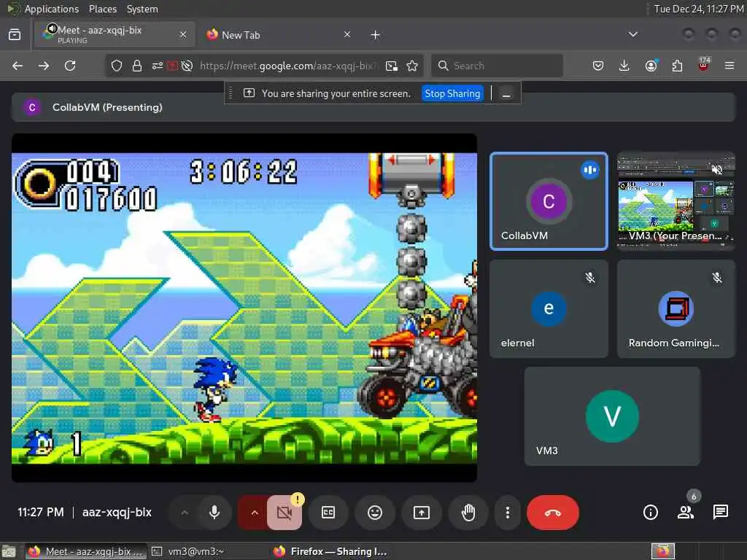Close the New Tab tab
The width and height of the screenshot is (747, 560).
347,34
